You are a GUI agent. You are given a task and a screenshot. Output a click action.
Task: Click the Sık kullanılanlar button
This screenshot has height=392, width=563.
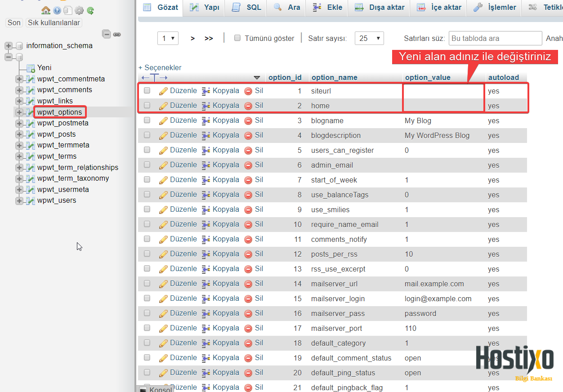coord(54,22)
